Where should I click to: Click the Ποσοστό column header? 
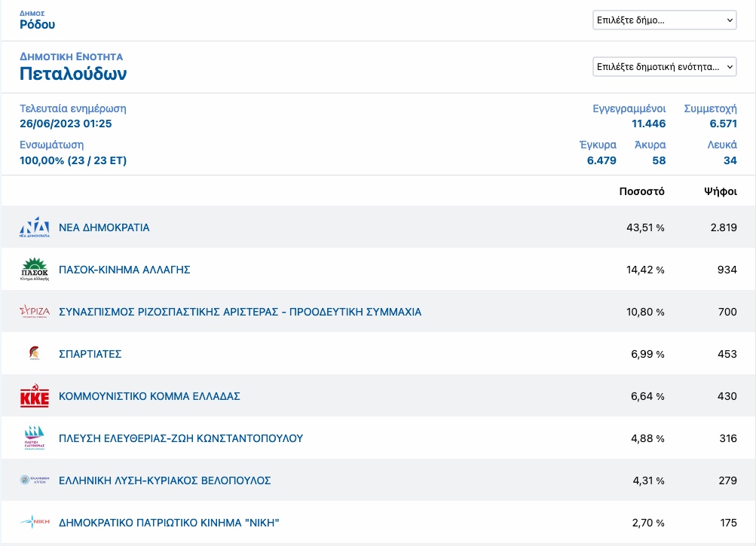click(641, 191)
